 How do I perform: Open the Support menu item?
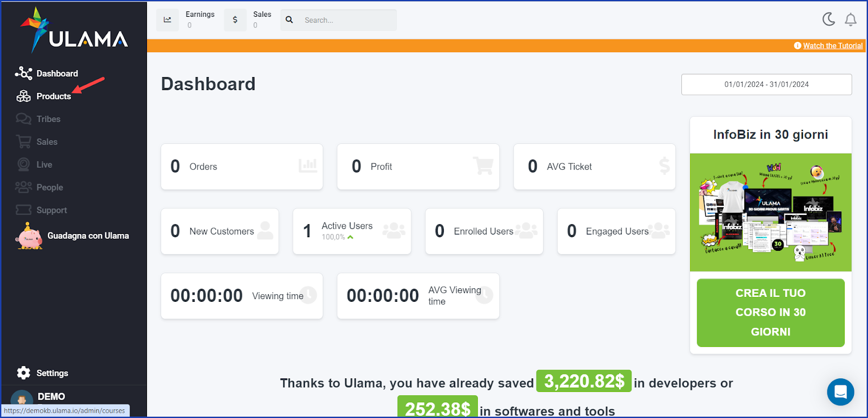(52, 210)
